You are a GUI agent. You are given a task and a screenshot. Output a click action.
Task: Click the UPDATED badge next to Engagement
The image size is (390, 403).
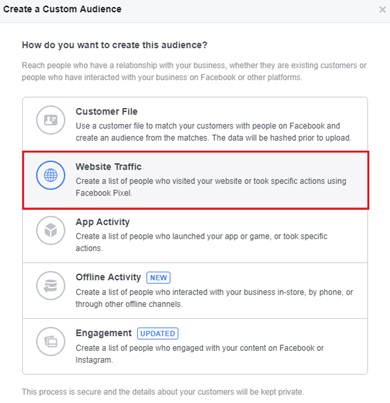158,333
